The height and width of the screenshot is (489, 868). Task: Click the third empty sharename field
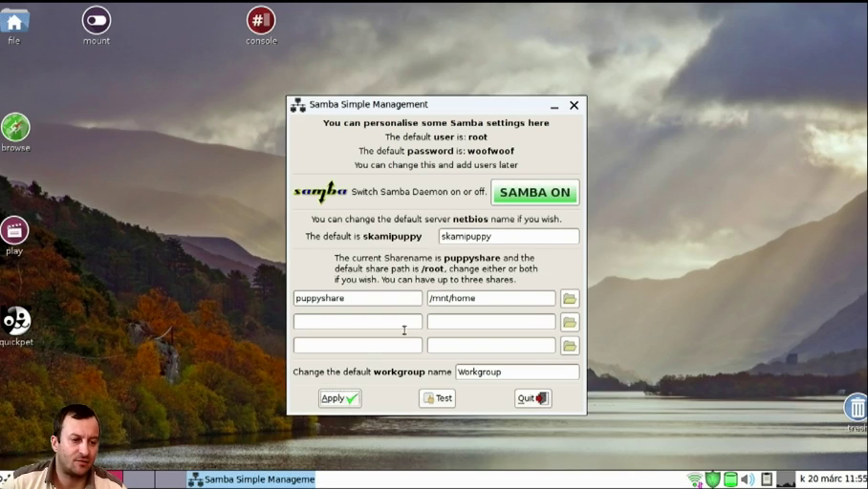pyautogui.click(x=358, y=345)
